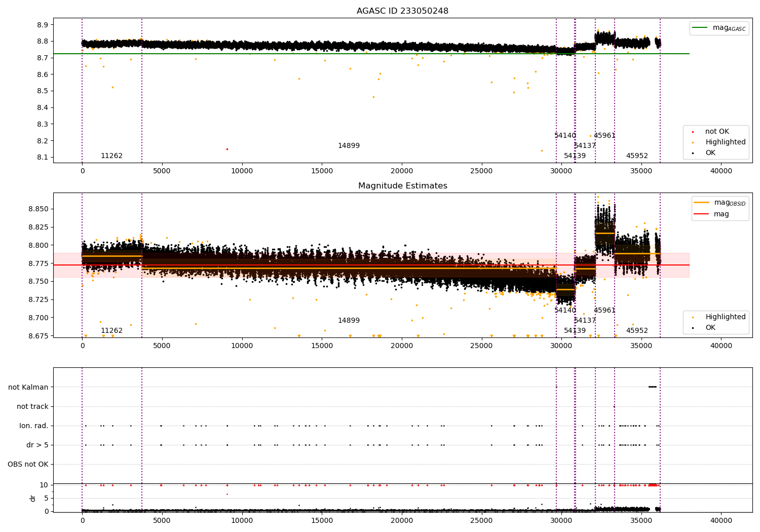Click label 54140 in Magnitude Estimates plot

[565, 310]
